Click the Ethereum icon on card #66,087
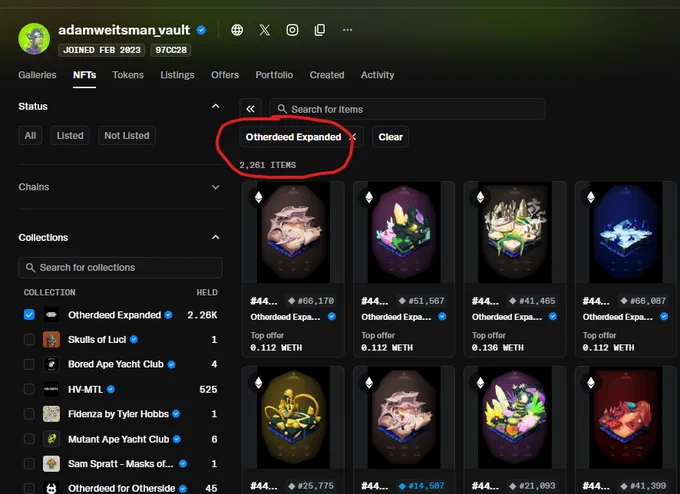Screen dimensions: 680x494 591,197
